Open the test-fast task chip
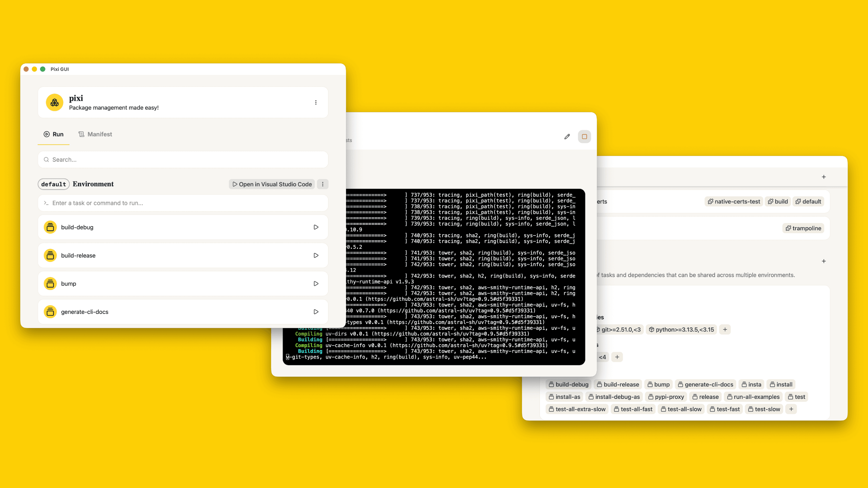The image size is (868, 488). (724, 409)
